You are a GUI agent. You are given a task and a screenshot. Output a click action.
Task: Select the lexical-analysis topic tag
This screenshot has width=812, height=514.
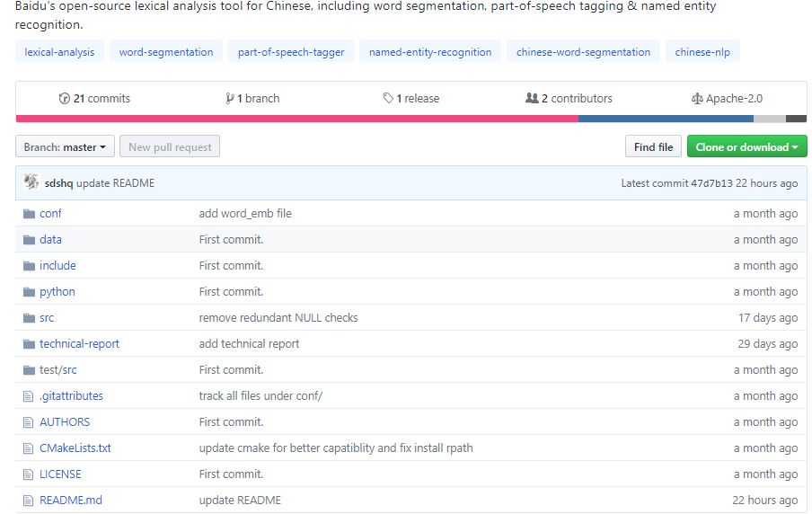click(x=59, y=52)
